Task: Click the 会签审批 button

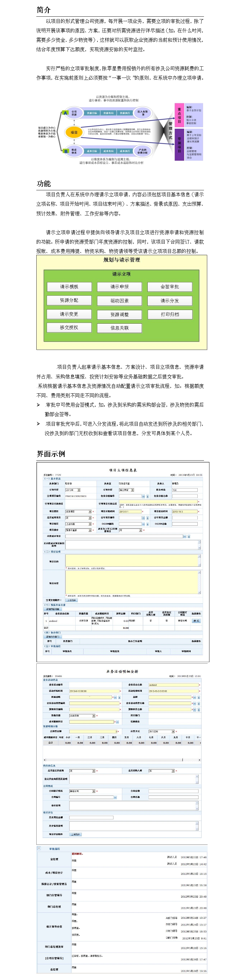Action: [169, 286]
